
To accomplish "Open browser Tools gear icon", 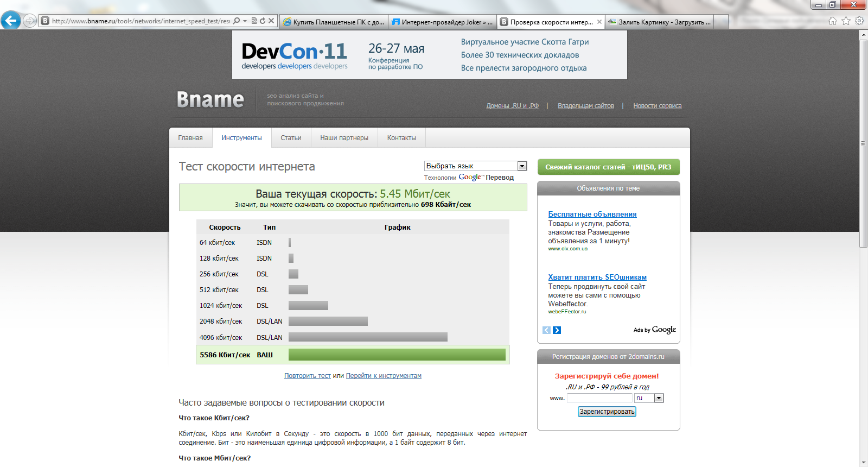I will tap(859, 21).
